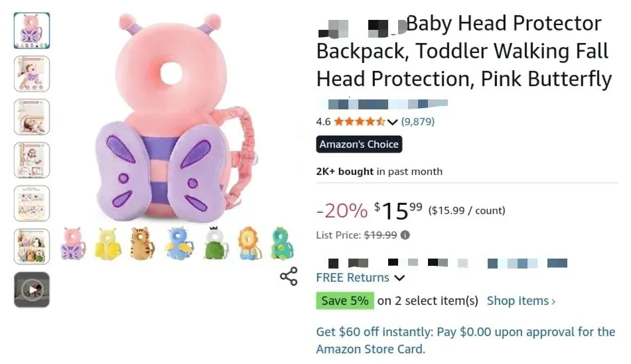Select the orange tiger backpack variant
Viewport: 631px width, 364px height.
[x=143, y=243]
